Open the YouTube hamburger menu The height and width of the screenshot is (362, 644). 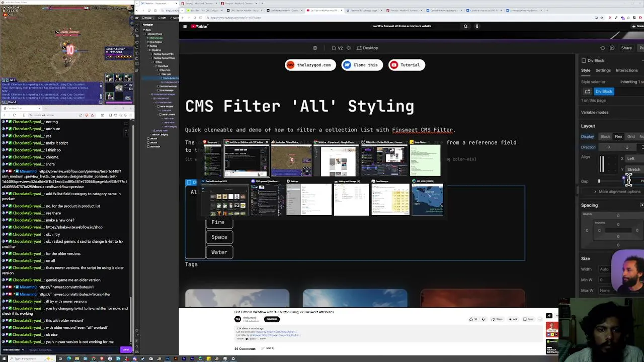point(185,26)
